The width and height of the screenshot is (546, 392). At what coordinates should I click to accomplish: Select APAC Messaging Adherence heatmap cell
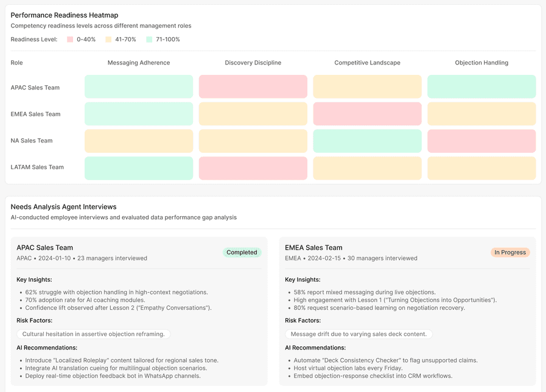[x=139, y=86]
